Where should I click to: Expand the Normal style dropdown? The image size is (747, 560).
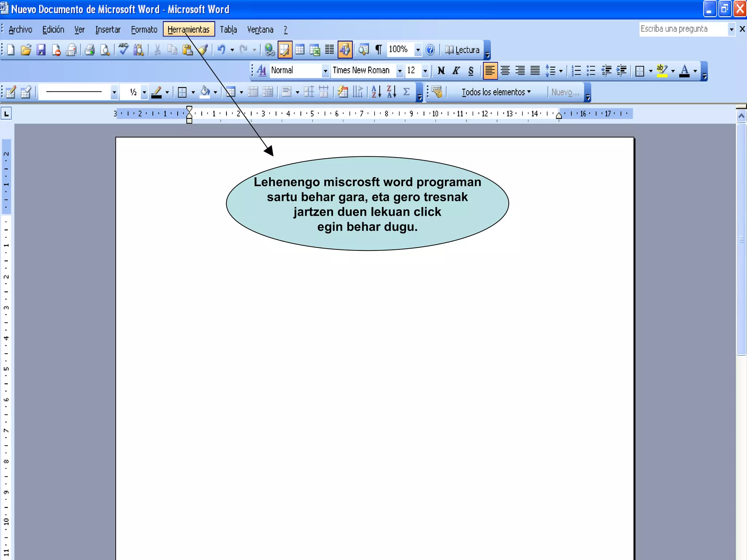tap(325, 71)
